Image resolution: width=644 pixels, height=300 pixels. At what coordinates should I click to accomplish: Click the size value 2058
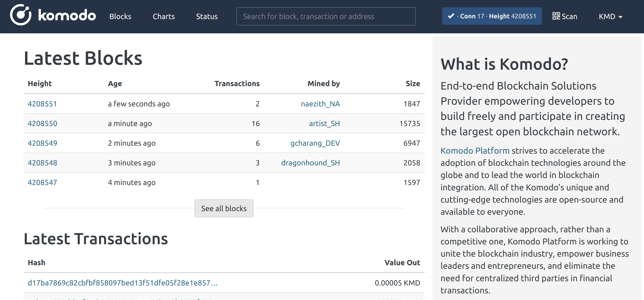click(411, 163)
